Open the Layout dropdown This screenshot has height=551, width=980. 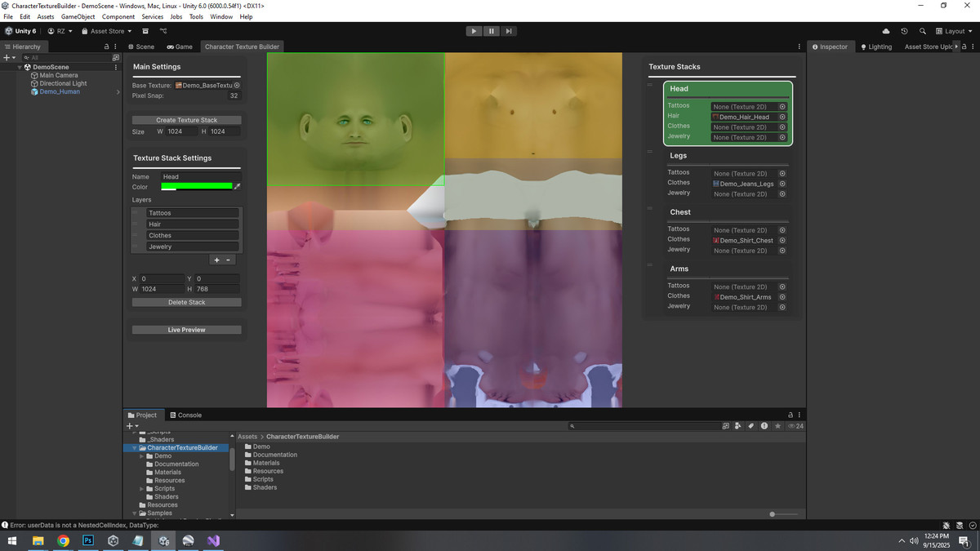coord(953,31)
